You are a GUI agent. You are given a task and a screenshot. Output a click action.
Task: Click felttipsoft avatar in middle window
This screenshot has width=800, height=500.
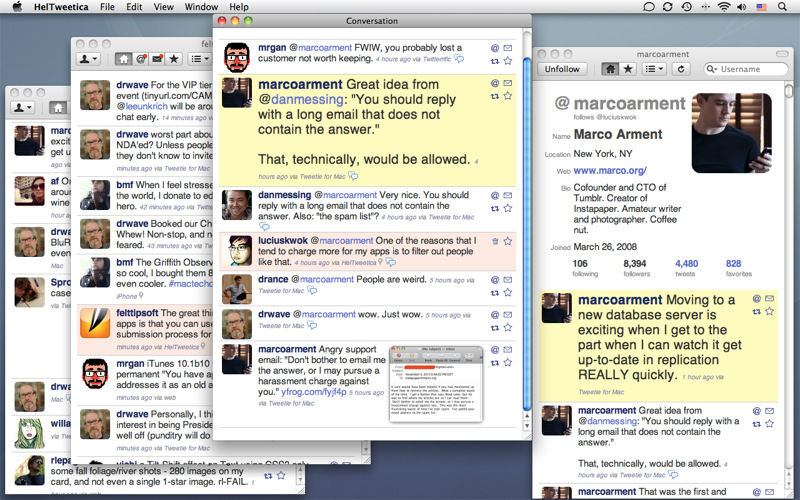point(95,323)
